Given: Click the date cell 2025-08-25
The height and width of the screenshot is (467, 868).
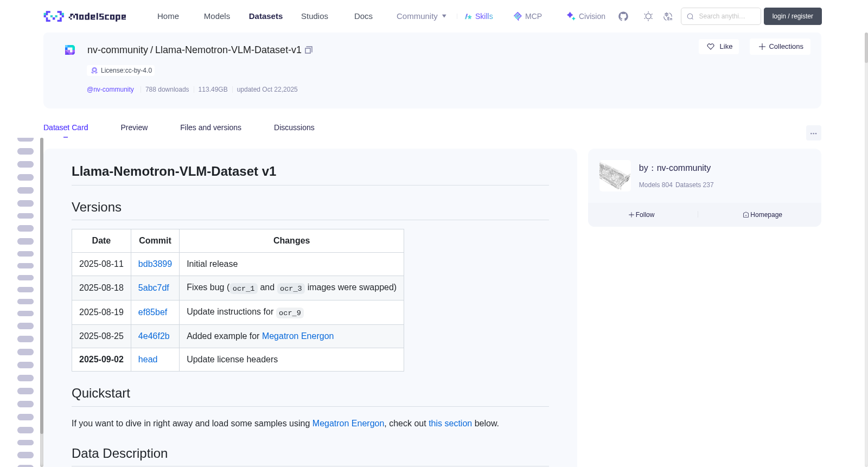Looking at the screenshot, I should [101, 336].
